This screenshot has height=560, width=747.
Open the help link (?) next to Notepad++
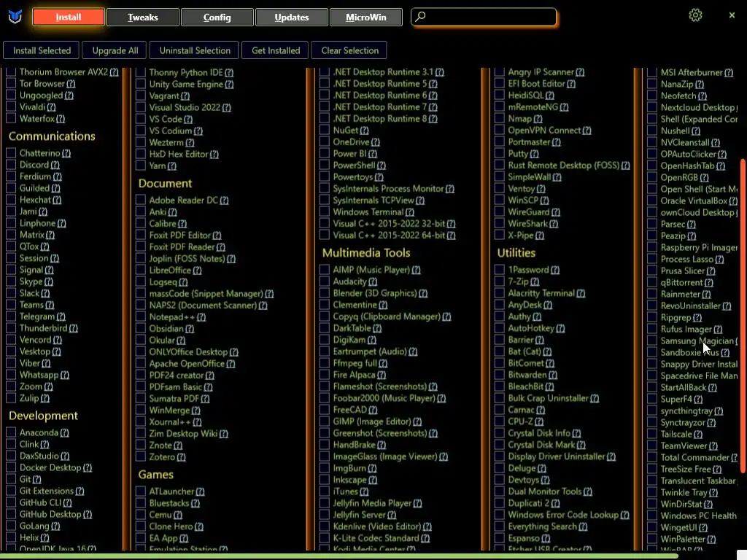pyautogui.click(x=201, y=317)
